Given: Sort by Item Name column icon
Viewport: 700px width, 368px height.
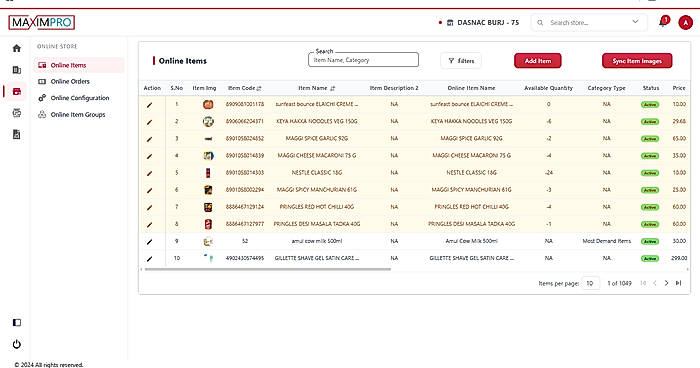Looking at the screenshot, I should tap(332, 88).
